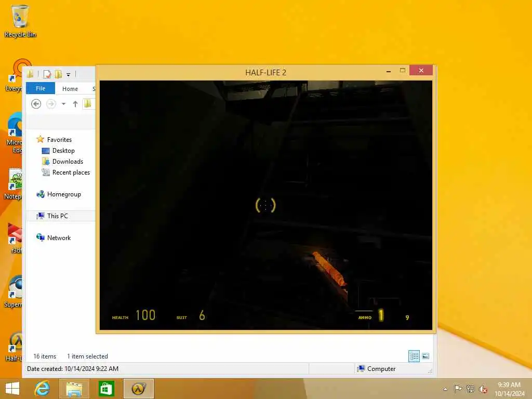
Task: Open the Recent locations dropdown arrow
Action: click(63, 104)
